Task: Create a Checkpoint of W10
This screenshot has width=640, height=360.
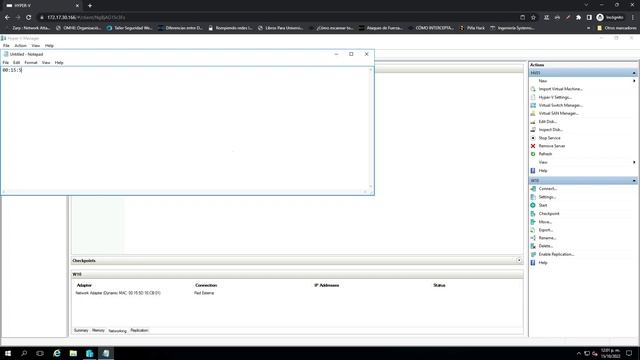Action: click(x=549, y=213)
